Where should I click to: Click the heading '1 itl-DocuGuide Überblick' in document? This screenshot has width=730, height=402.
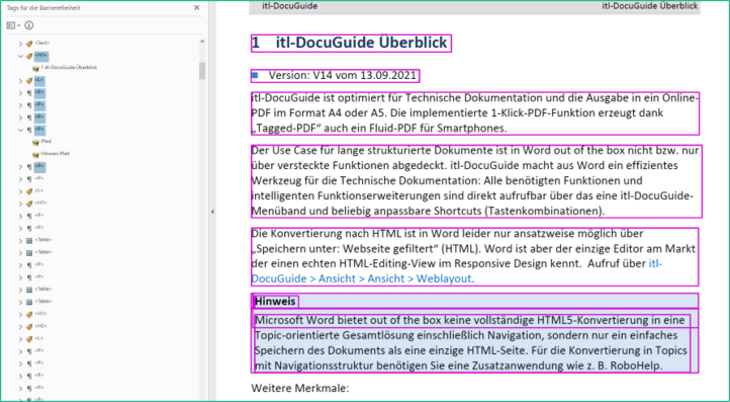pyautogui.click(x=350, y=43)
